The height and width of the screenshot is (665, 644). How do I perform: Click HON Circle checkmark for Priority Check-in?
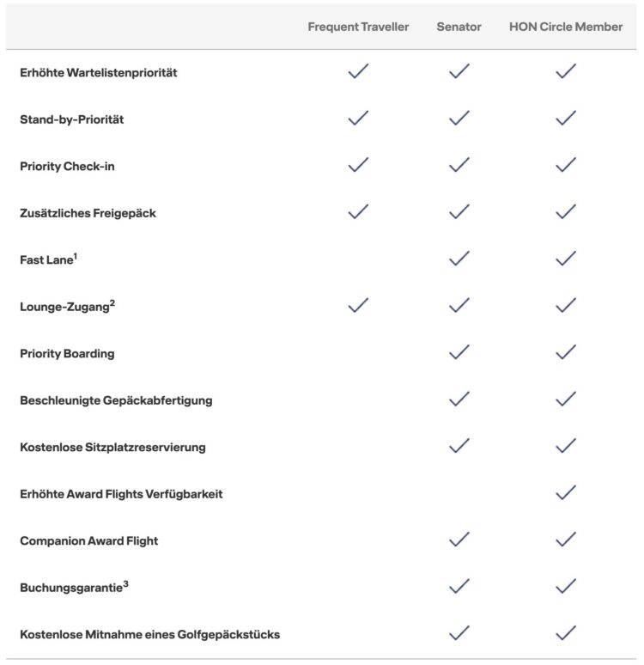pyautogui.click(x=566, y=165)
